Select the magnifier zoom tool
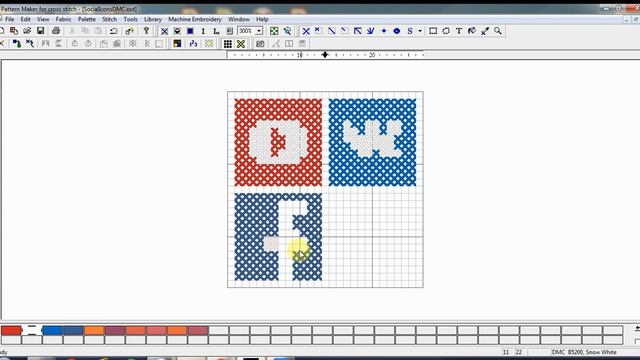 coord(498,31)
